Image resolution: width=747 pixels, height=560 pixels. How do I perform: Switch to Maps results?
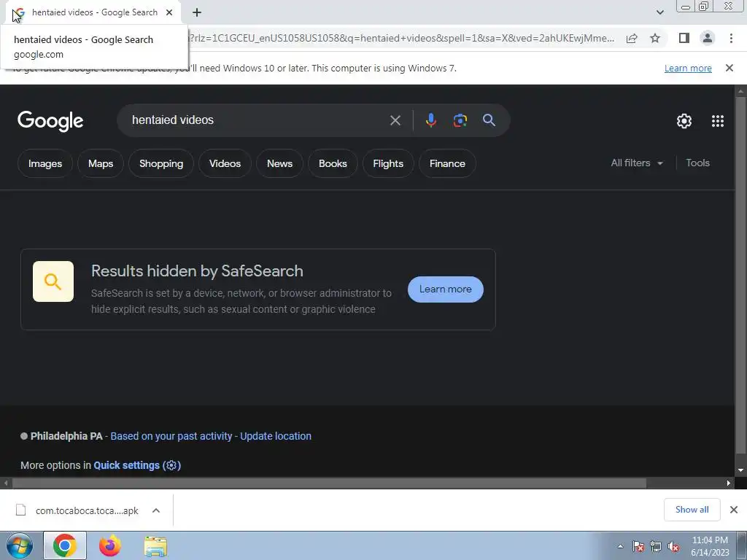101,163
